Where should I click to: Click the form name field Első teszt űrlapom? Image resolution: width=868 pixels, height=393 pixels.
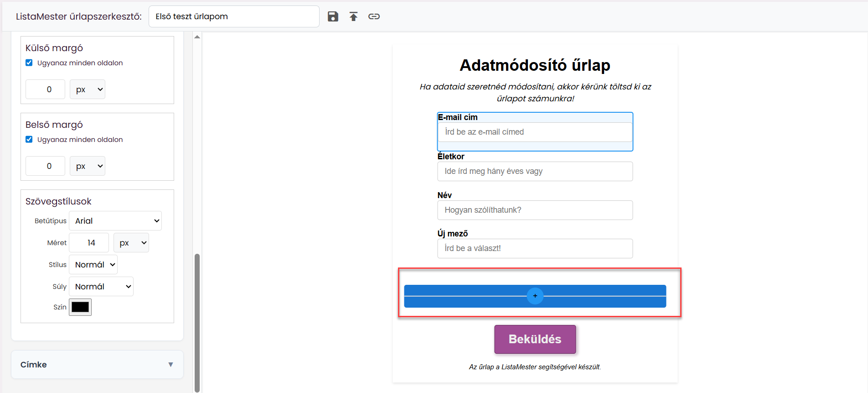(x=234, y=16)
